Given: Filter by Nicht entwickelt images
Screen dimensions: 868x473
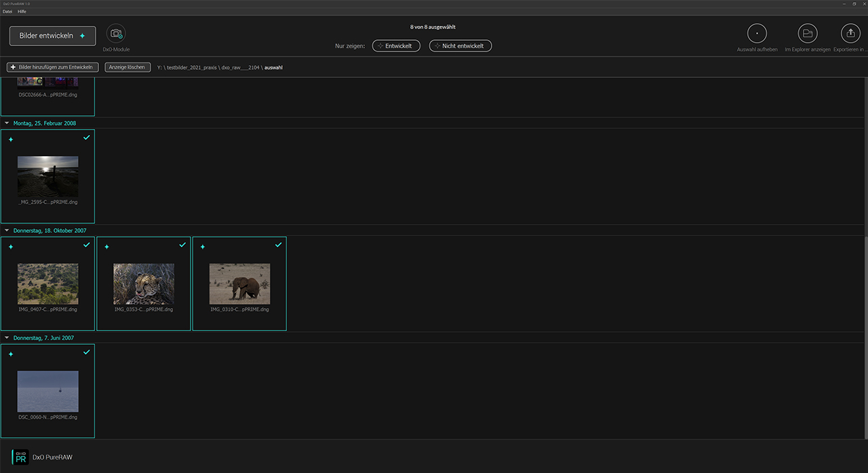Looking at the screenshot, I should pyautogui.click(x=460, y=46).
